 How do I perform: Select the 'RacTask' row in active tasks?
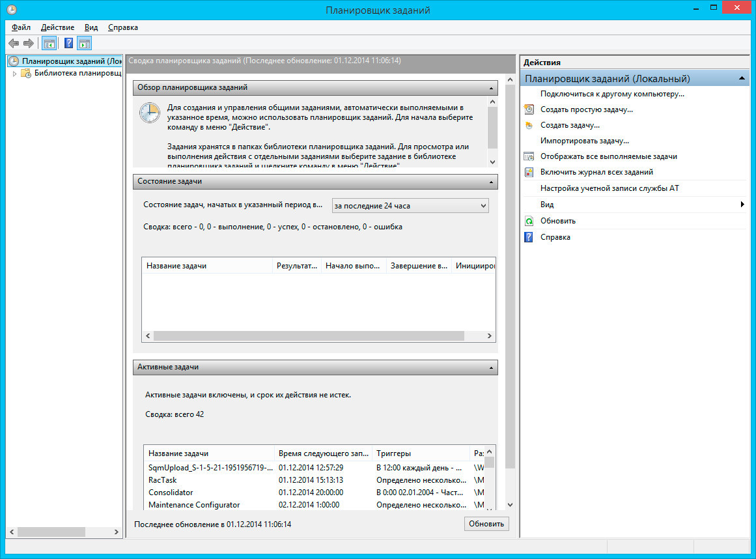pyautogui.click(x=163, y=480)
